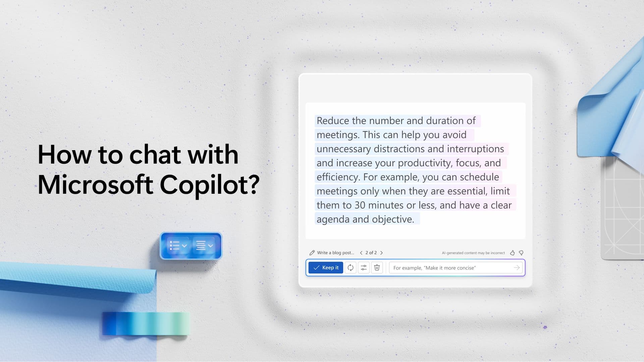Click the Adjust settings icon

(x=364, y=267)
